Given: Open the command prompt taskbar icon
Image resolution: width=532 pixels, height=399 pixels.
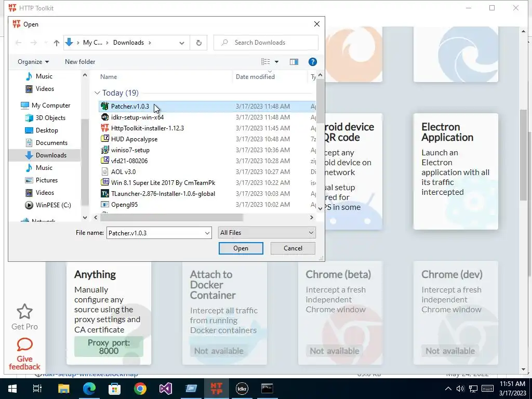Looking at the screenshot, I should pyautogui.click(x=267, y=389).
